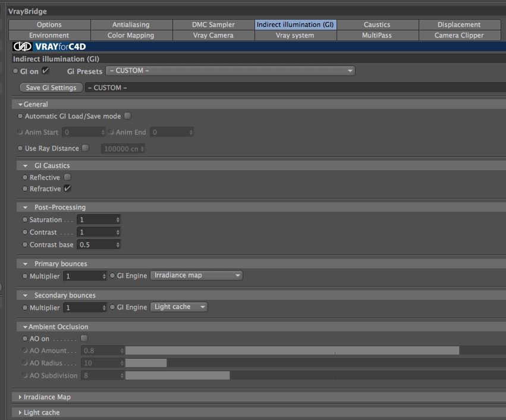Open Secondary bounces GI Engine dropdown
The image size is (506, 420).
[179, 307]
